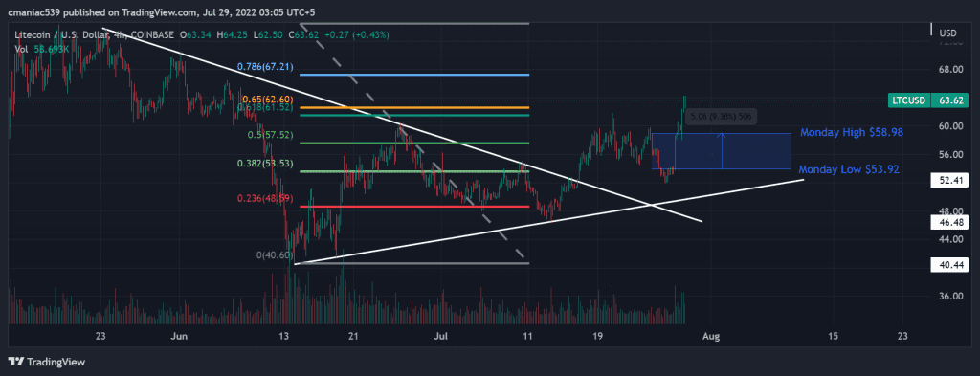980x376 pixels.
Task: Click the 11 date on the time axis
Action: pos(528,337)
